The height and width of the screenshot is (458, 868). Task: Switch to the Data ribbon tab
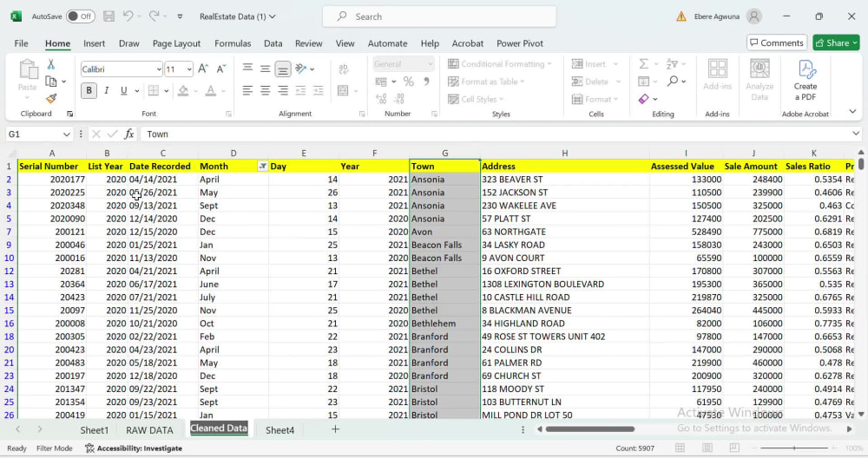273,43
